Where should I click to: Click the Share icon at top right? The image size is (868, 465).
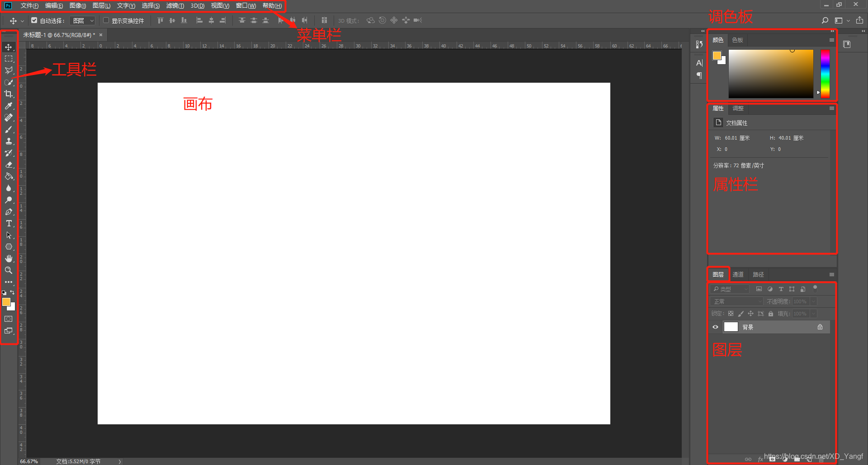tap(859, 20)
